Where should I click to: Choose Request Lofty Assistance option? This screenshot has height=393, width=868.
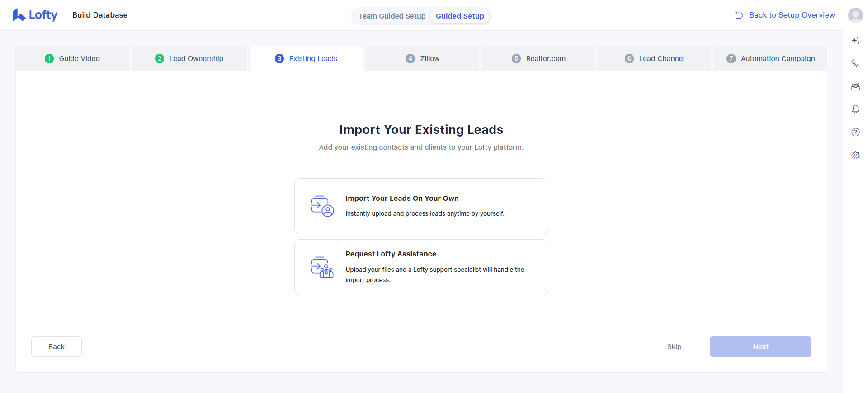(x=421, y=267)
